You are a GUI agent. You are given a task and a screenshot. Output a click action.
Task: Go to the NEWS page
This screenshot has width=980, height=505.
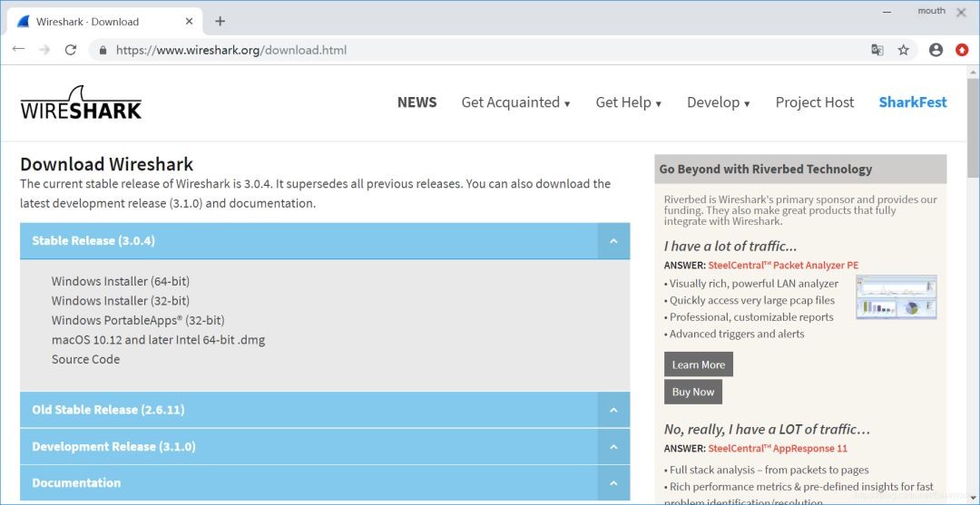tap(416, 102)
